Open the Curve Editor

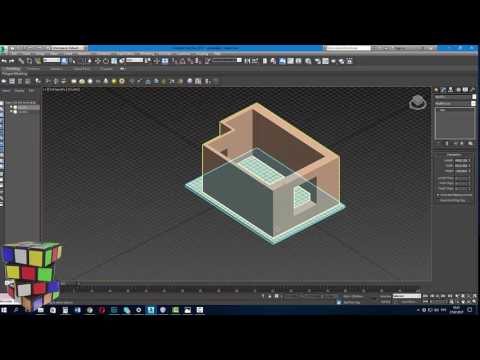(291, 61)
